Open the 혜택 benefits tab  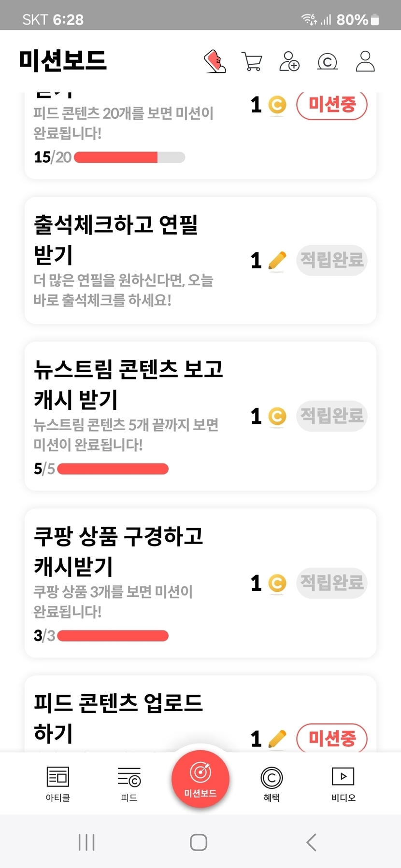(x=272, y=783)
